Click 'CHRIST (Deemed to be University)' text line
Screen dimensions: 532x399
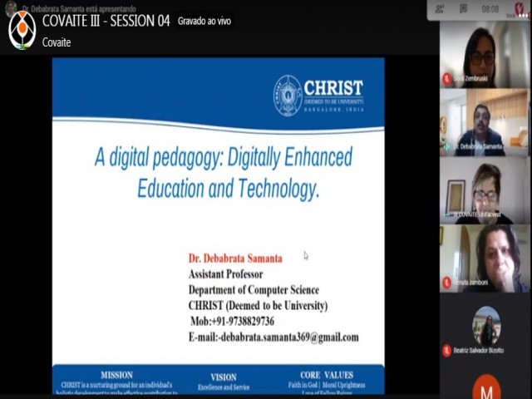(258, 305)
